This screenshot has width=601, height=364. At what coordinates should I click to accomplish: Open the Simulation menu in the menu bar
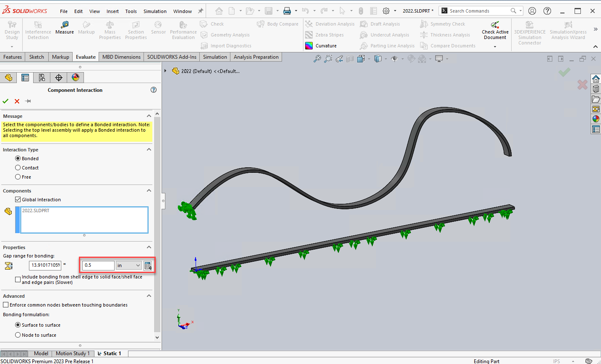[155, 11]
